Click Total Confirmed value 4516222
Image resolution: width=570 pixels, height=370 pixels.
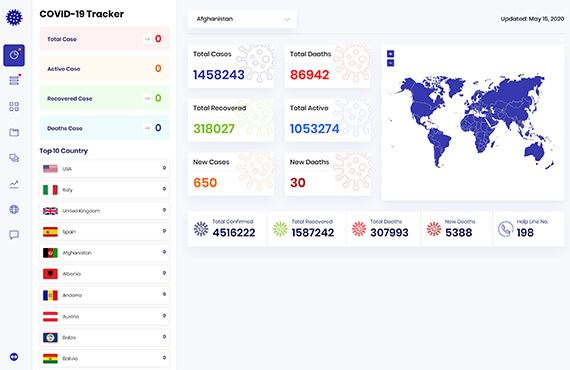[234, 233]
